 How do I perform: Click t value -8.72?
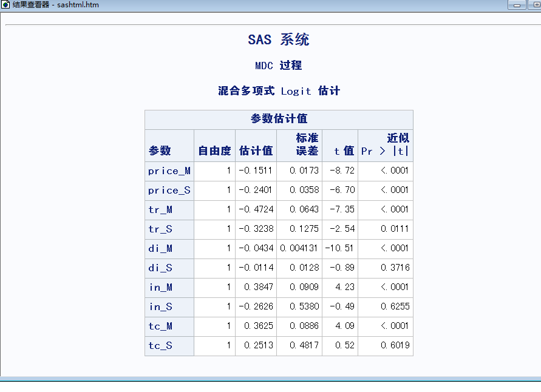point(342,171)
